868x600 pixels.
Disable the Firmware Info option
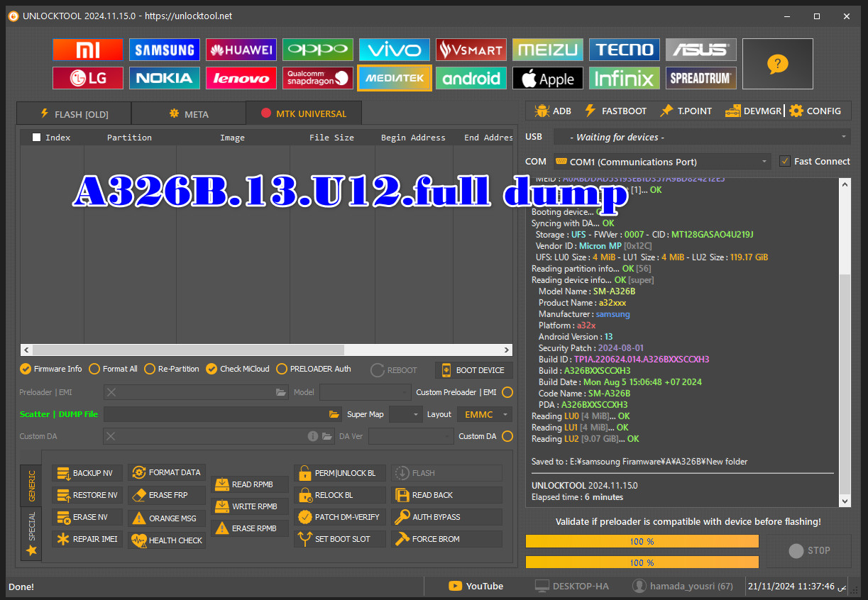coord(51,369)
